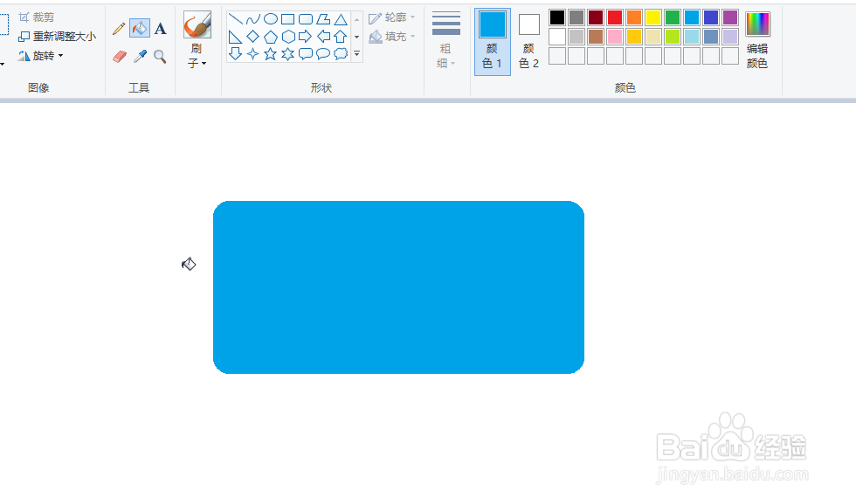This screenshot has width=856, height=504.
Task: Activate 颜色 2 background color
Action: 529,42
